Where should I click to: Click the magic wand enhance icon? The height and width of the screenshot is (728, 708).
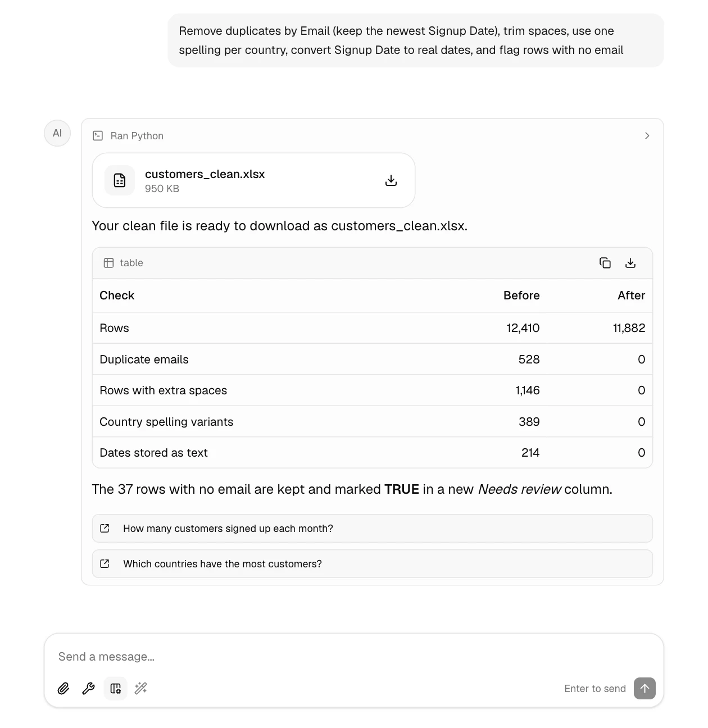141,689
